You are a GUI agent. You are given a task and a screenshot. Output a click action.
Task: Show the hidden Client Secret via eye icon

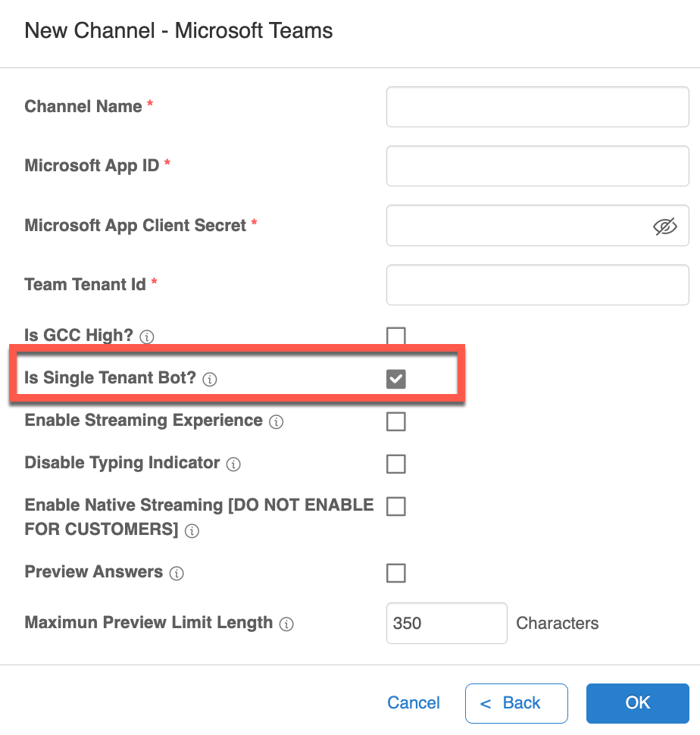(x=664, y=226)
